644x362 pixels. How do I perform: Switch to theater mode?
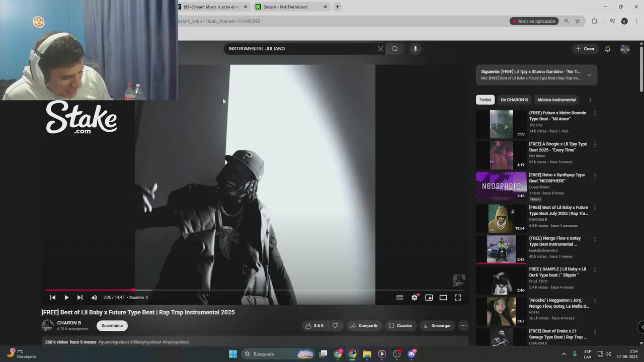click(x=443, y=298)
